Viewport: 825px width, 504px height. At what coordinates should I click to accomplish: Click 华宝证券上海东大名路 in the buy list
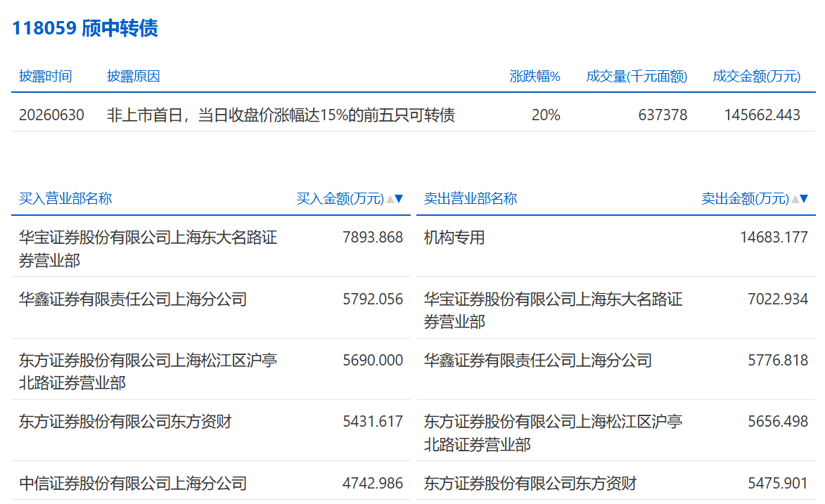(148, 248)
